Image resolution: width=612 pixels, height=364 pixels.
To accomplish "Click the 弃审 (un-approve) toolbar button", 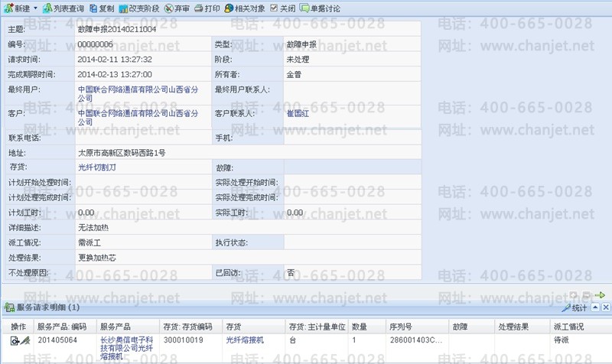I will [x=177, y=8].
